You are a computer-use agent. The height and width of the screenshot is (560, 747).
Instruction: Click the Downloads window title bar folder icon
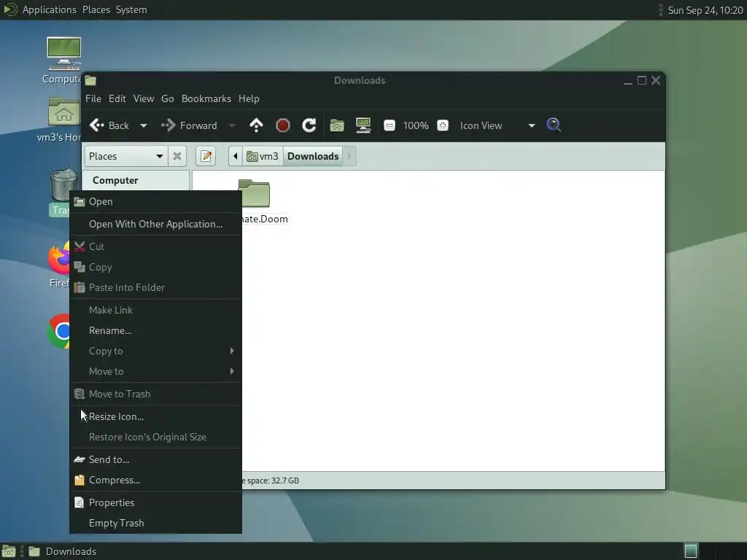pos(90,80)
